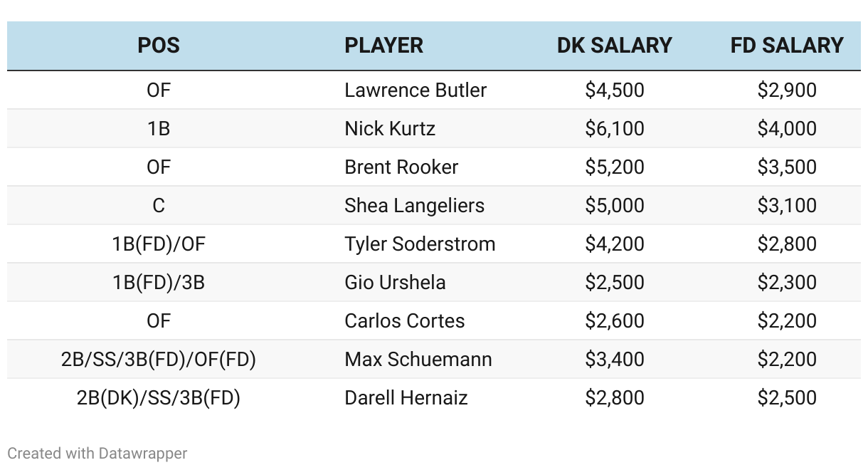
Task: Click the Created with Datawrapper link
Action: [97, 453]
